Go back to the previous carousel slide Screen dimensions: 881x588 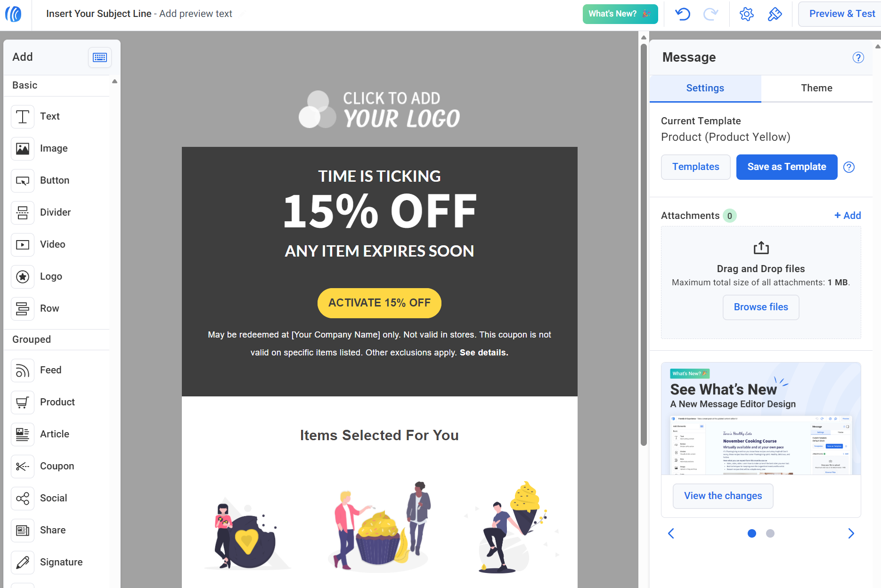[x=671, y=533]
